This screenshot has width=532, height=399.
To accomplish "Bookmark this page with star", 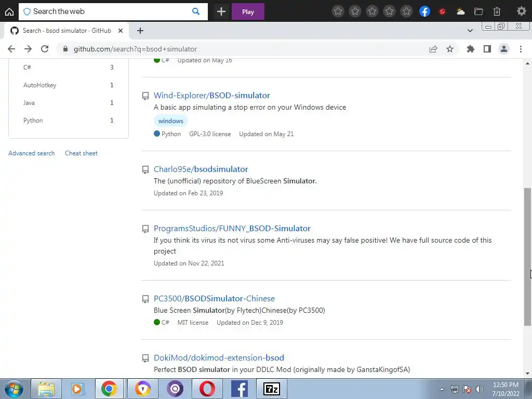I will pos(450,49).
